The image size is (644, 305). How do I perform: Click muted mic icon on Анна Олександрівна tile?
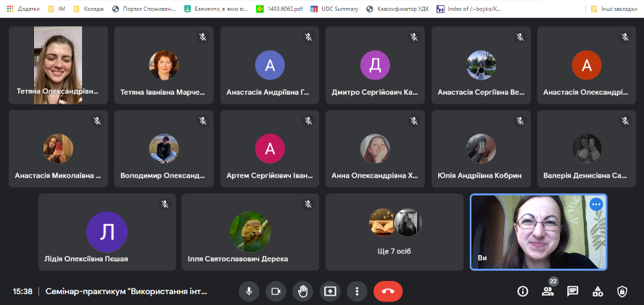coord(414,121)
